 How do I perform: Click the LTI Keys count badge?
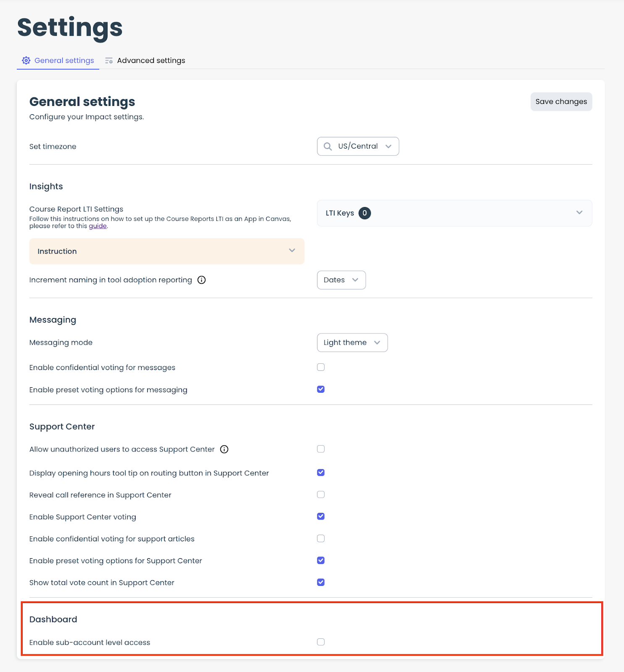(x=364, y=213)
